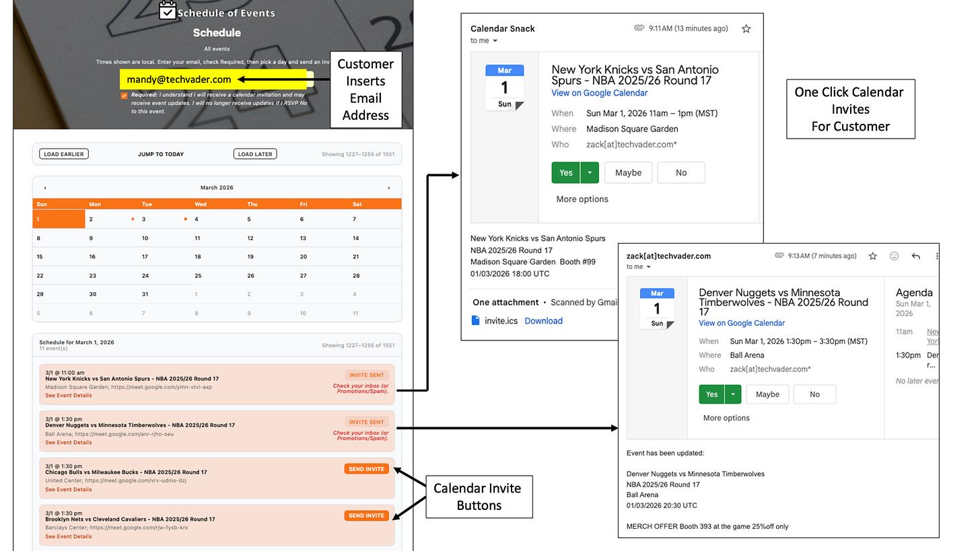Click INVITE SENT on Knicks vs Spurs event

(x=367, y=375)
